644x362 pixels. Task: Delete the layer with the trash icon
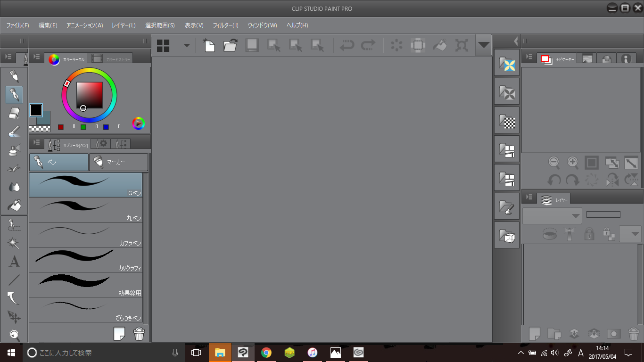634,334
